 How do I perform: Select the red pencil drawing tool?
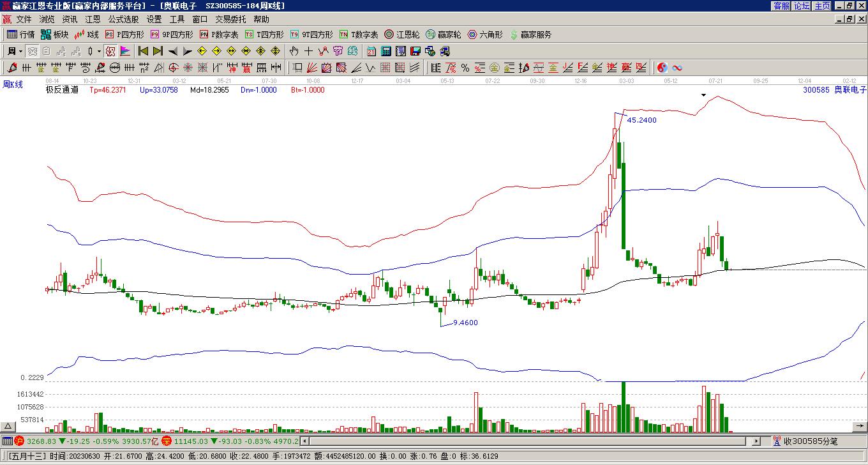click(x=12, y=68)
